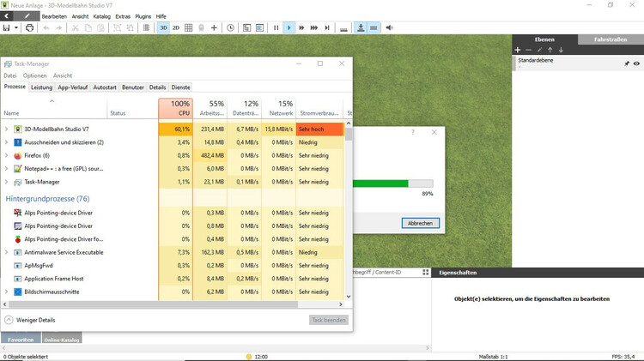
Task: Move layer down with the down arrow
Action: (561, 50)
